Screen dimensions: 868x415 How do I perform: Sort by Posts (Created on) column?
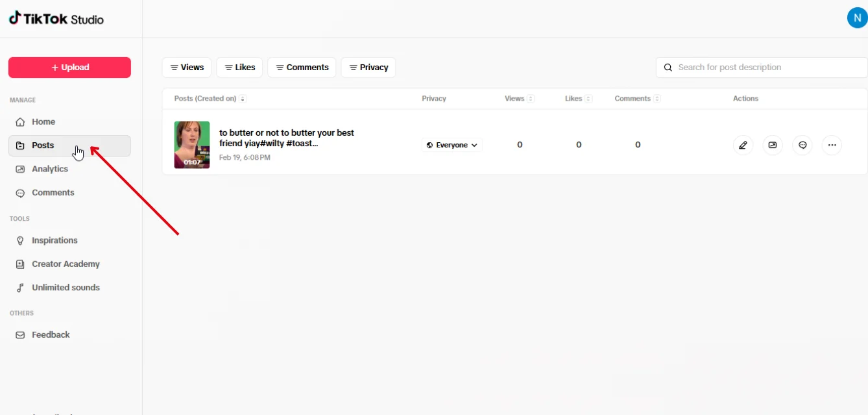click(x=243, y=99)
